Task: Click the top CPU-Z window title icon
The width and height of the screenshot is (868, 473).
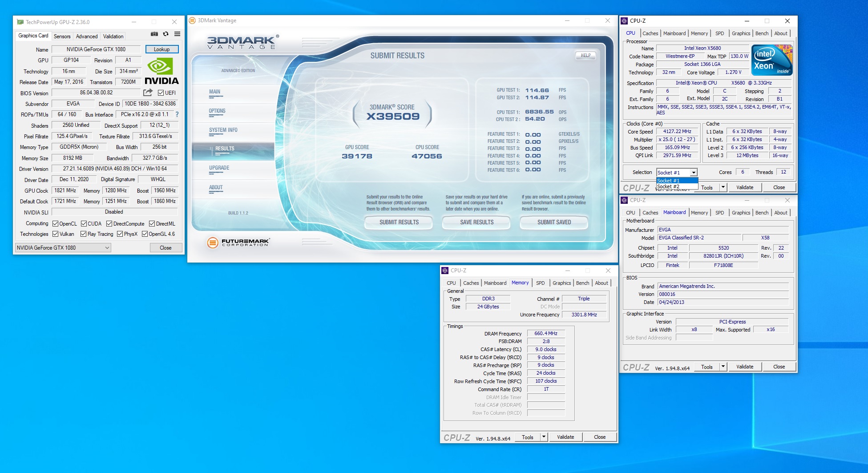Action: click(x=624, y=21)
